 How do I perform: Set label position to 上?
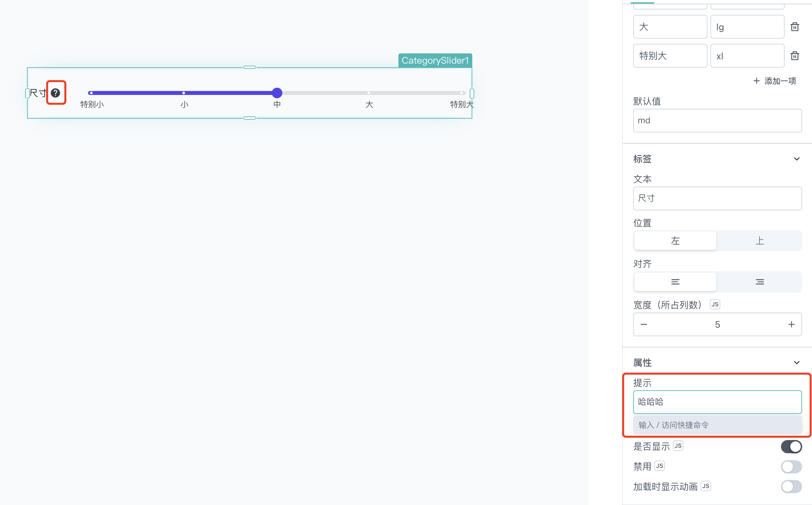[x=760, y=241]
